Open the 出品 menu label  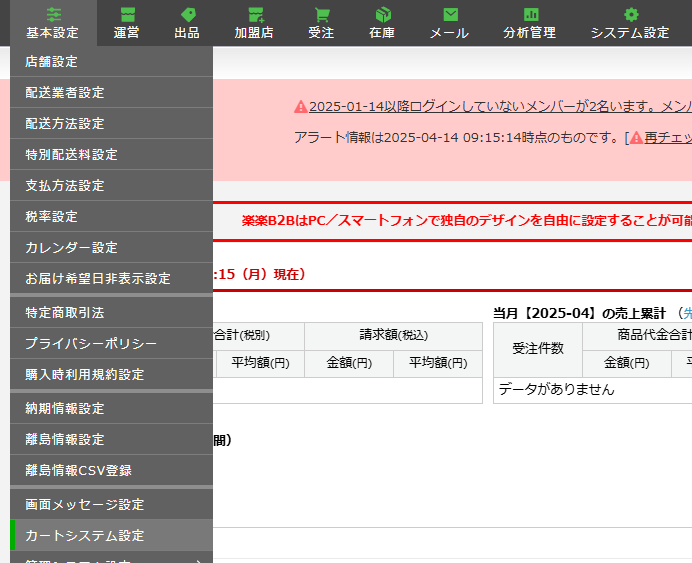point(187,33)
